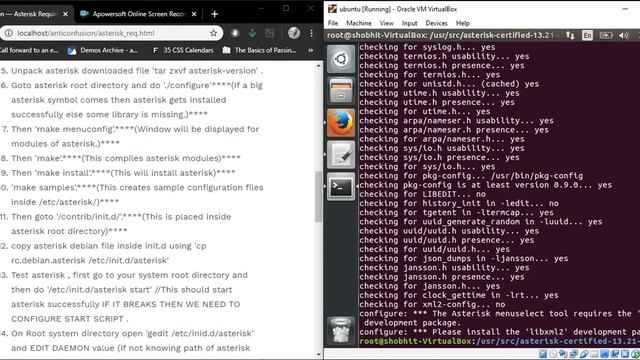Open the VirtualBox Machine menu

click(x=359, y=23)
